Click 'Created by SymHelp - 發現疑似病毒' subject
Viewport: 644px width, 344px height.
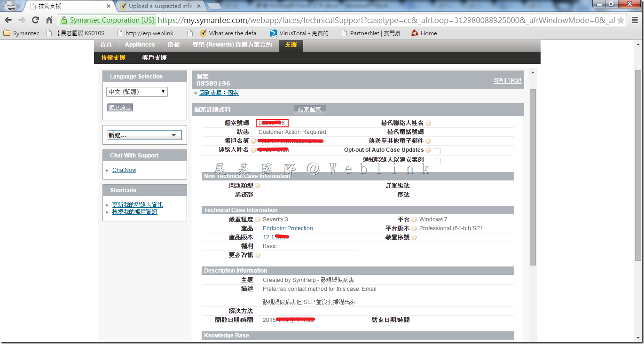coord(309,280)
